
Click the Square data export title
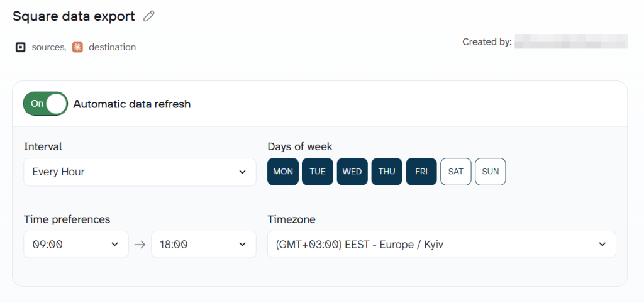click(x=74, y=17)
